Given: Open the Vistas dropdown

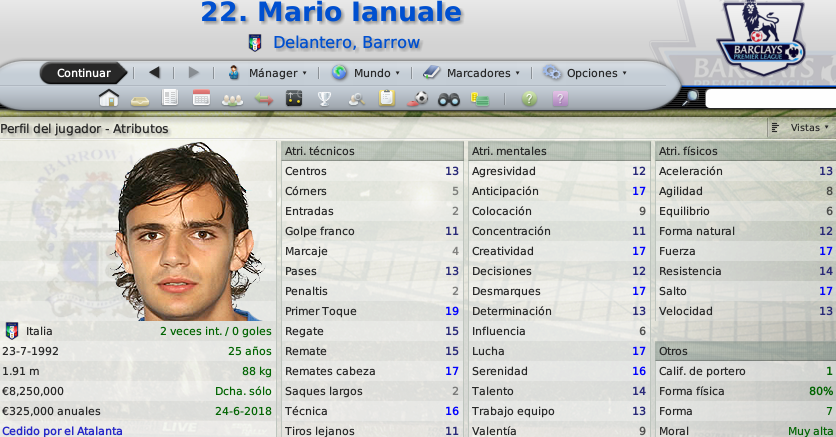Looking at the screenshot, I should (802, 128).
